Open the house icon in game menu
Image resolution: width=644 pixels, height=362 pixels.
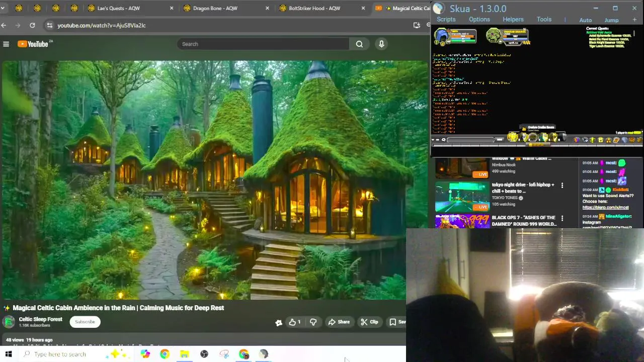point(608,140)
